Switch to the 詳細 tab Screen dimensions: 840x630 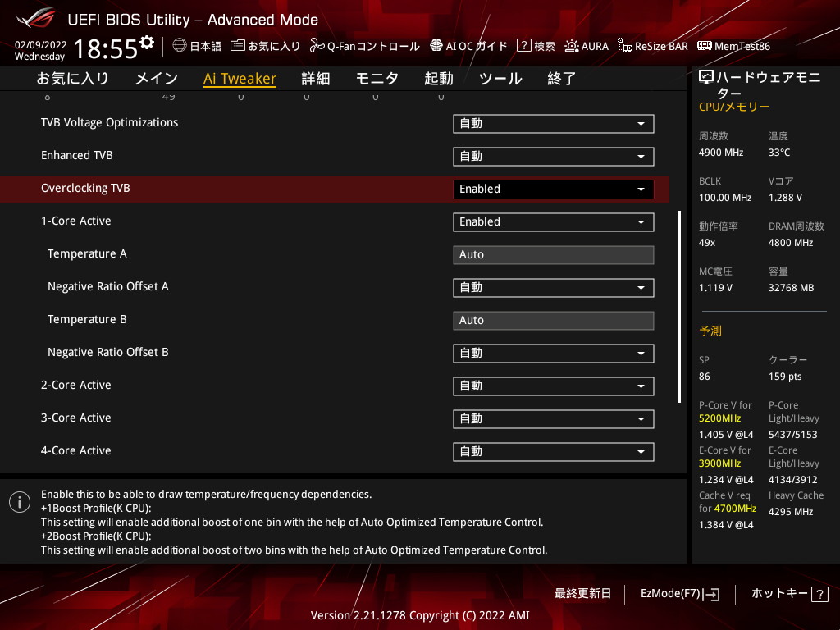click(x=316, y=79)
